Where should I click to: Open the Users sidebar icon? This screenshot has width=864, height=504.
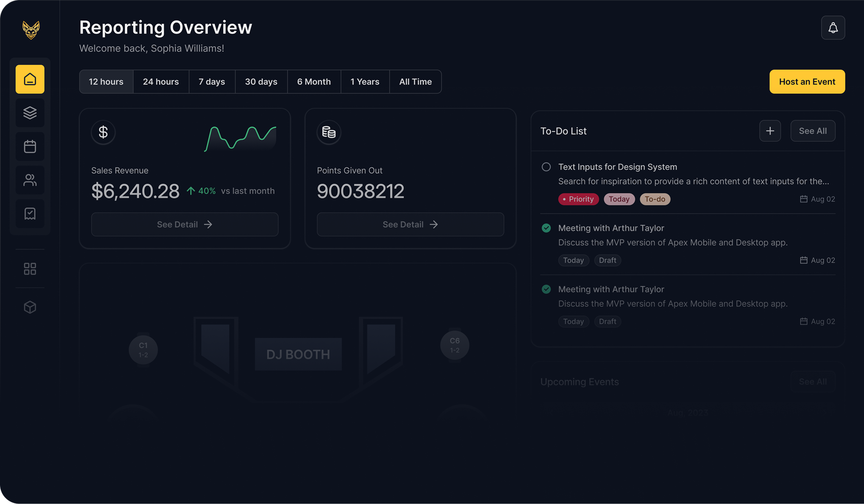coord(30,180)
